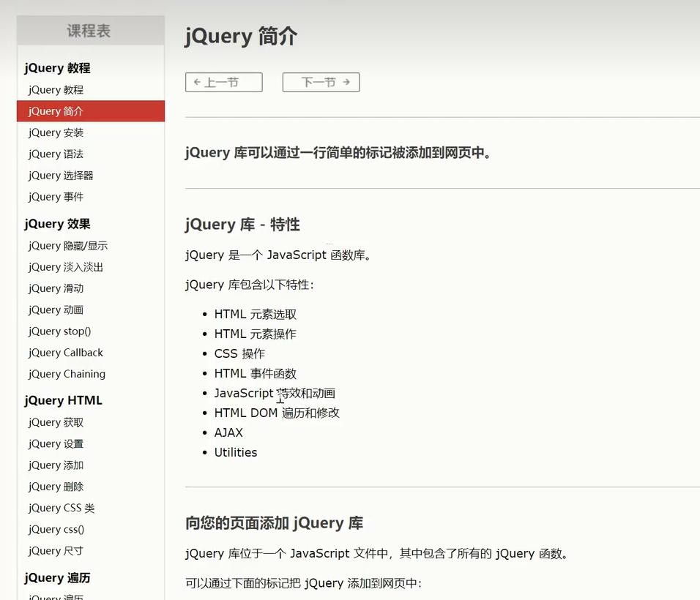Open jQuery 滑动 sidebar link
The width and height of the screenshot is (700, 600).
56,288
